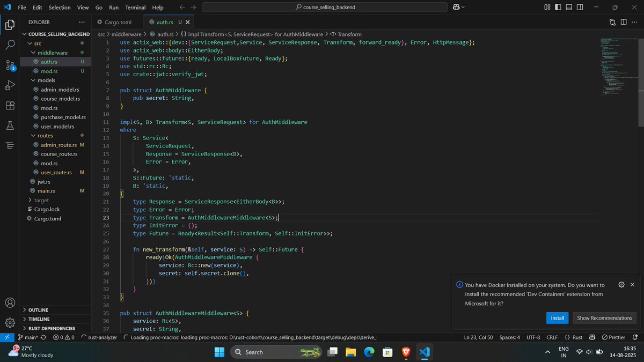Click the UTF-8 encoding in status bar
Image resolution: width=644 pixels, height=362 pixels.
533,337
